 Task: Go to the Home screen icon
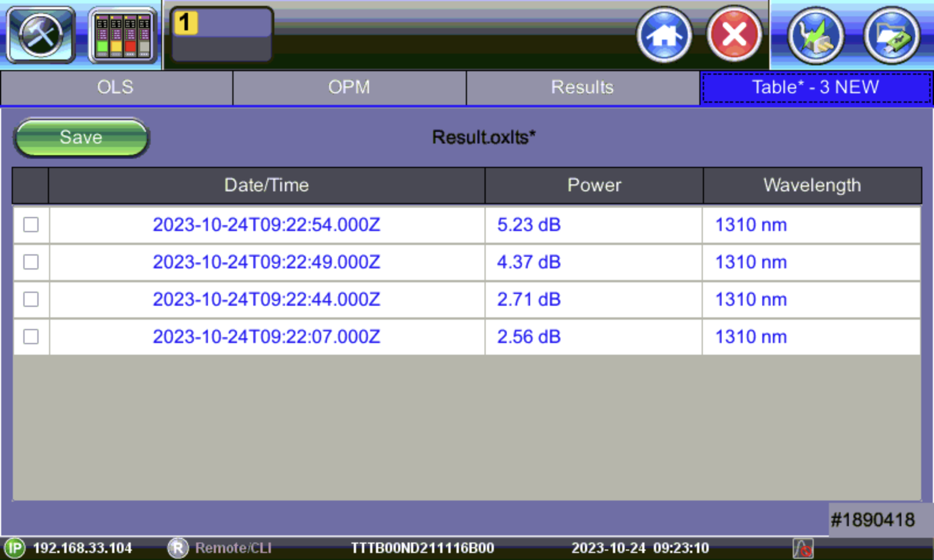tap(664, 35)
